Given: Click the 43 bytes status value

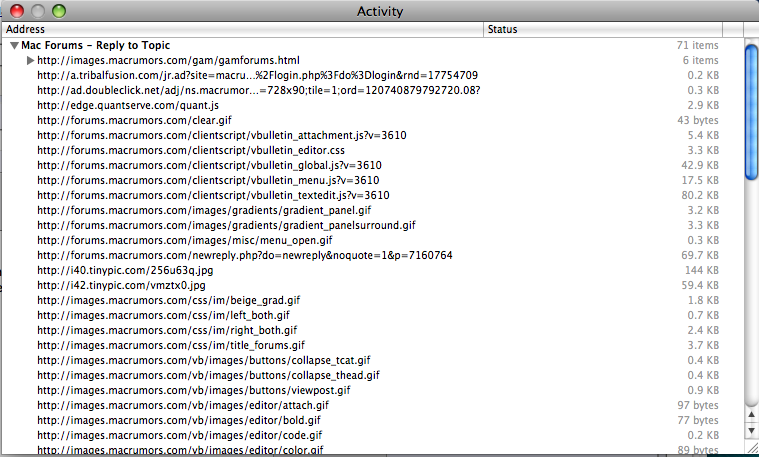Looking at the screenshot, I should [698, 121].
